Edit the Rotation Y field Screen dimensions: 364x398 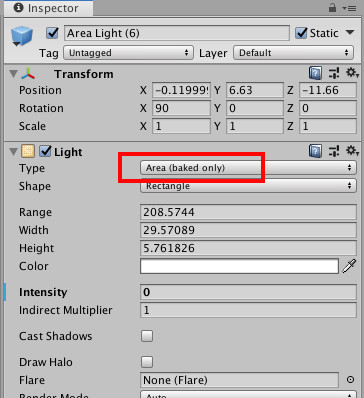pyautogui.click(x=255, y=108)
